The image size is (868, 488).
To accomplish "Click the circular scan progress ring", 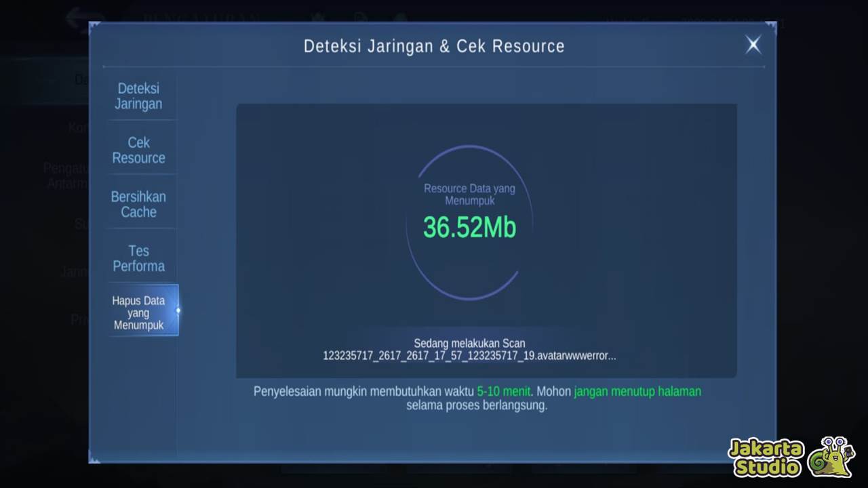I will coord(469,222).
